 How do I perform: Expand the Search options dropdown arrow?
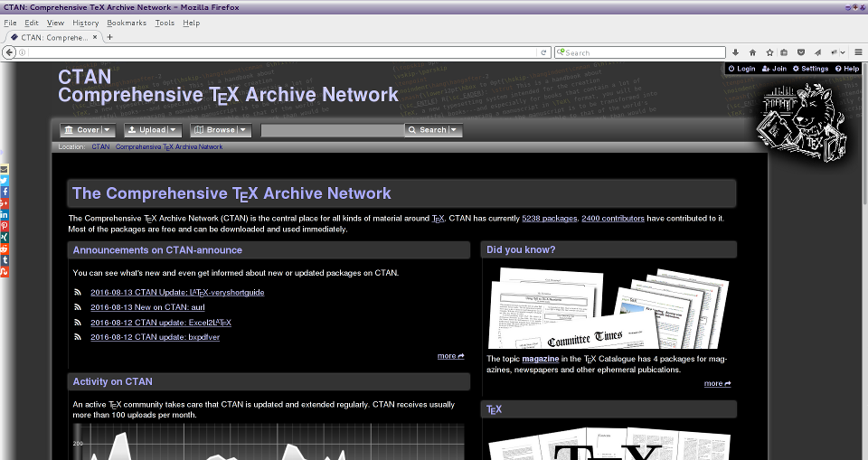click(455, 130)
